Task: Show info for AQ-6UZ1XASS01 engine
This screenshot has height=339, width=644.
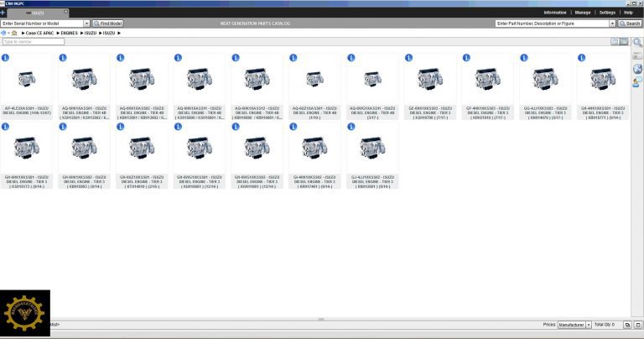Action: tap(293, 58)
